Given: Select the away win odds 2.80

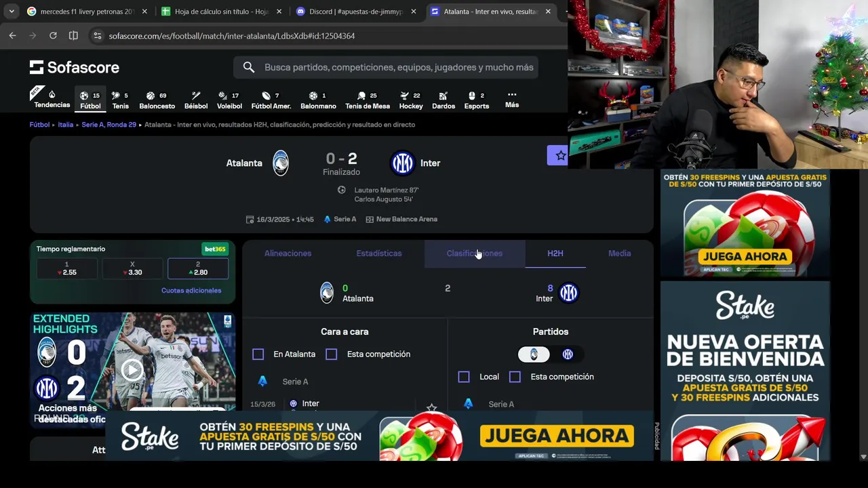Looking at the screenshot, I should [198, 268].
